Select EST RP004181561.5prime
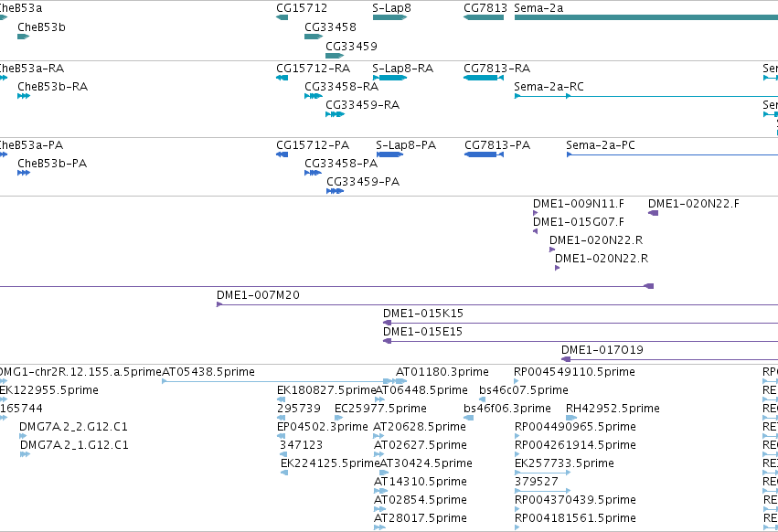 (575, 518)
